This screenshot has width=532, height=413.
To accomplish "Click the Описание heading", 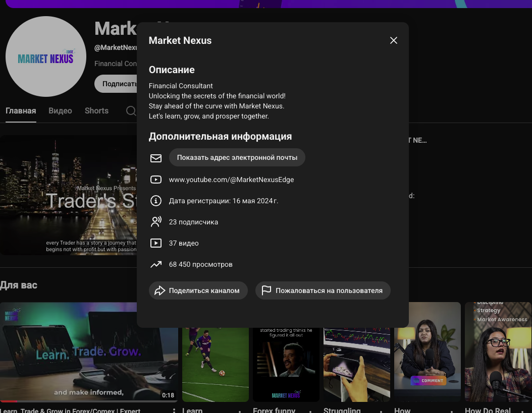I will (172, 70).
